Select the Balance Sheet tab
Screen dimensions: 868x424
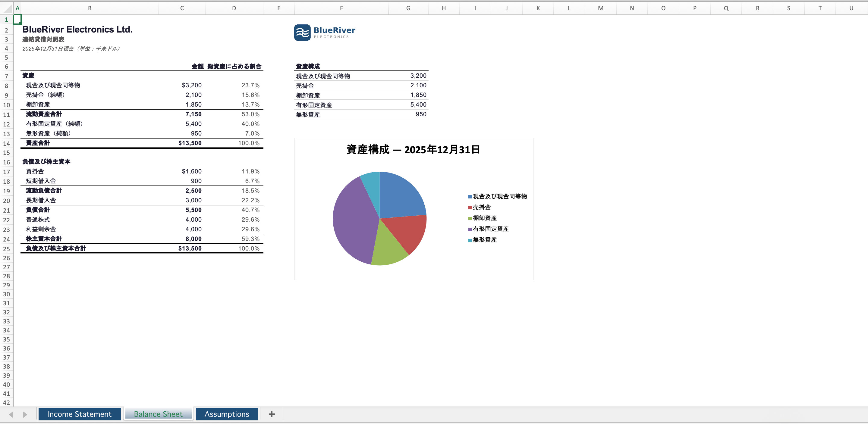coord(158,414)
